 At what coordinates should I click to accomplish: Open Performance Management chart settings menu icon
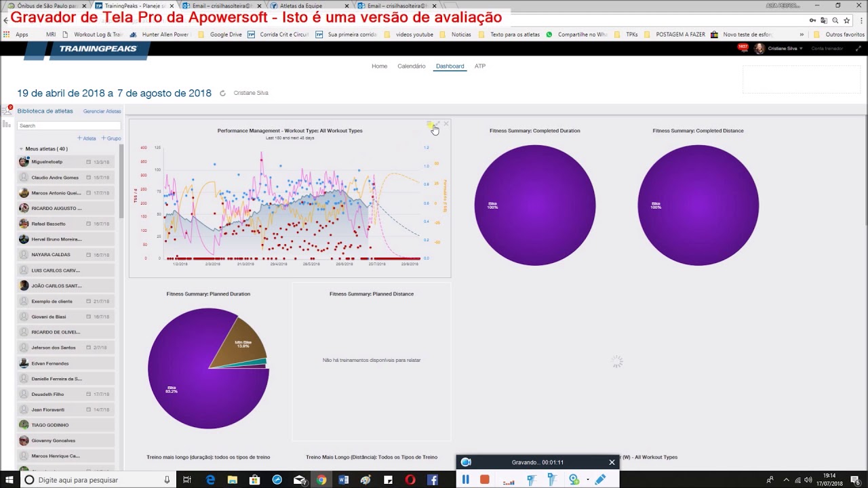pos(429,124)
